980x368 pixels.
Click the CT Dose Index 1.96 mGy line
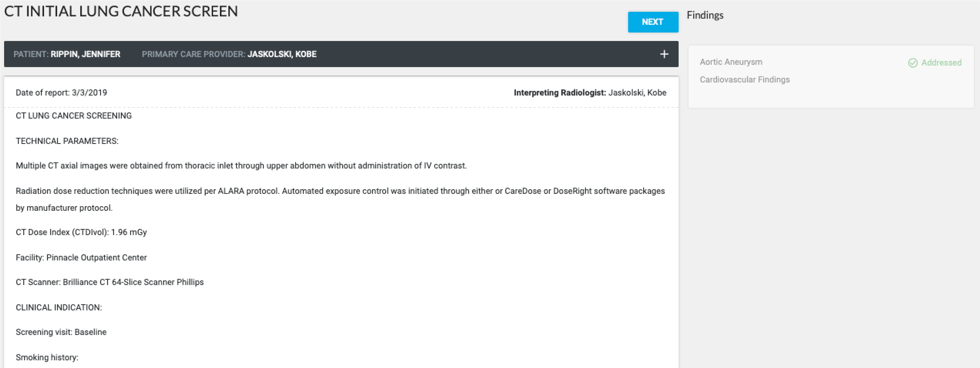tap(81, 232)
